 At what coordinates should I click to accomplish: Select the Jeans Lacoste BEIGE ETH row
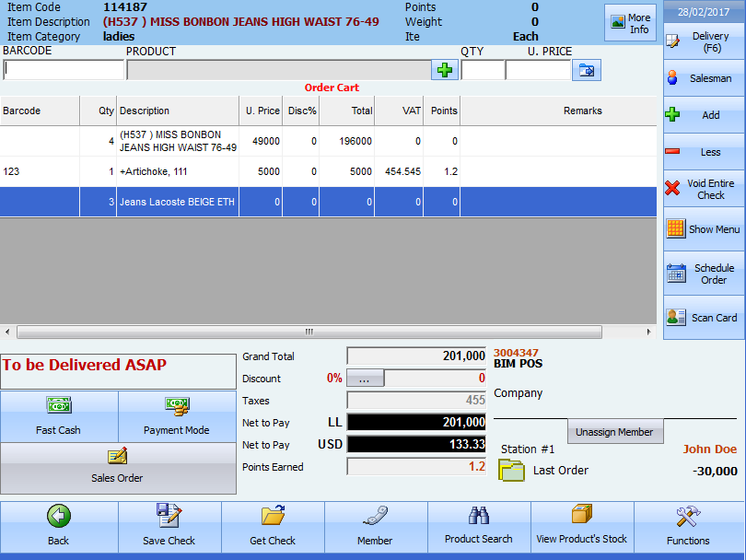(328, 203)
